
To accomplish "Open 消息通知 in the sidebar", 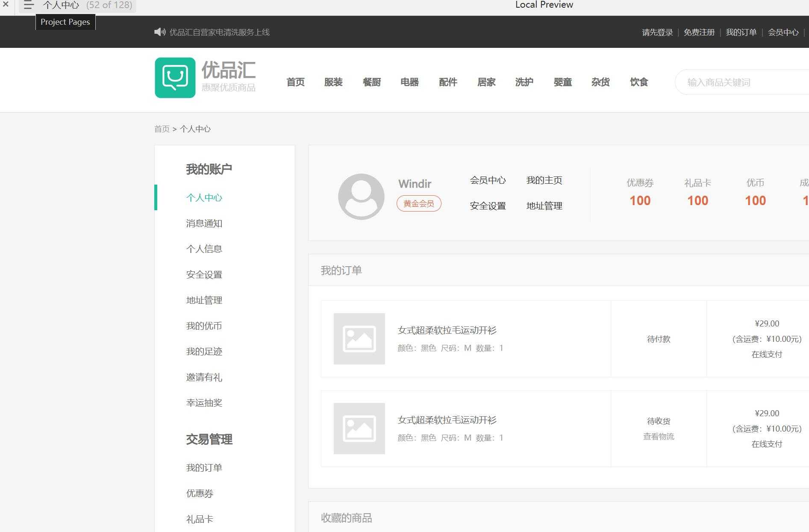I will click(x=204, y=223).
